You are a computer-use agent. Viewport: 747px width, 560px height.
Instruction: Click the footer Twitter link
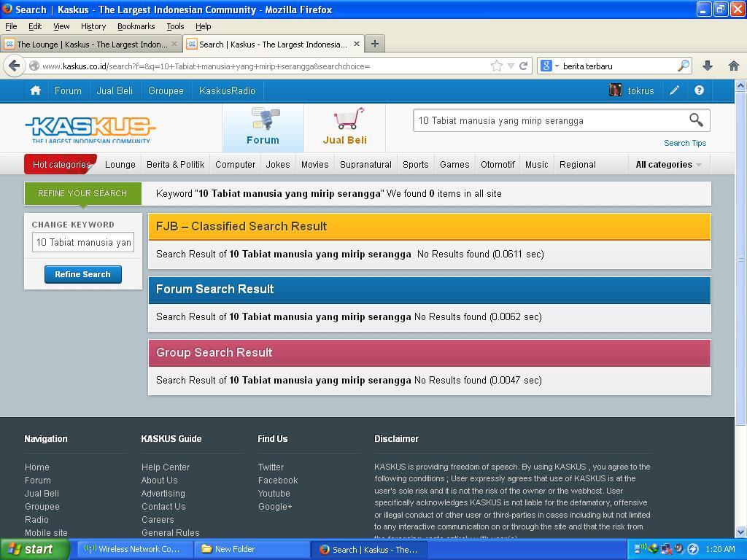pyautogui.click(x=271, y=467)
